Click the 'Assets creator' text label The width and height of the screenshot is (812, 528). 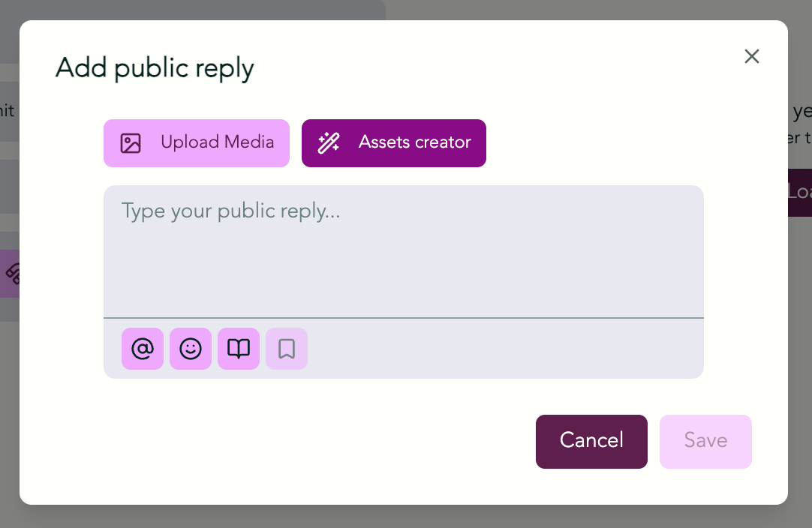click(x=415, y=142)
